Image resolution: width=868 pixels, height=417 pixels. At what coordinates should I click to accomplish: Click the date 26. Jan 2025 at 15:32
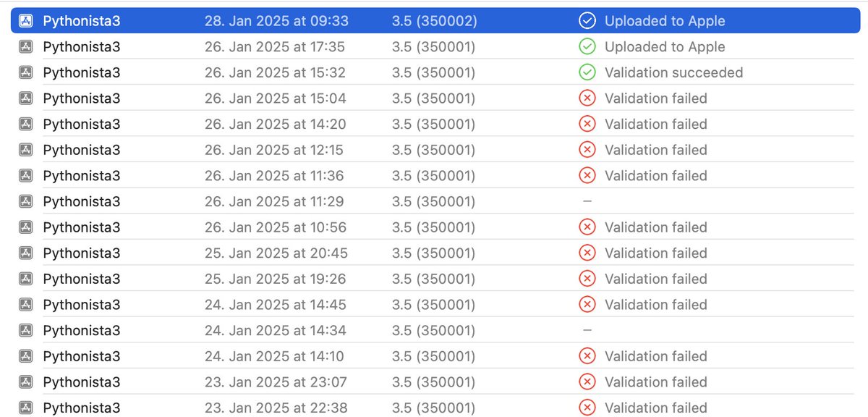[x=275, y=72]
